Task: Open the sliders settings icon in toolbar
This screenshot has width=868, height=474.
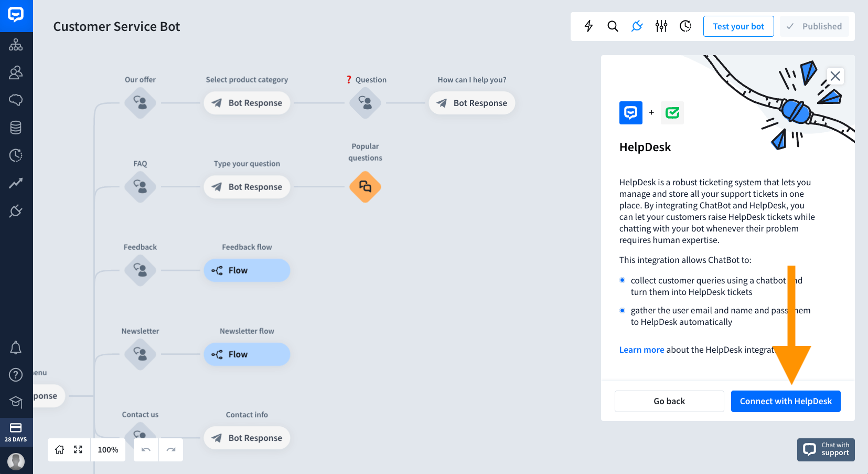Action: (661, 26)
